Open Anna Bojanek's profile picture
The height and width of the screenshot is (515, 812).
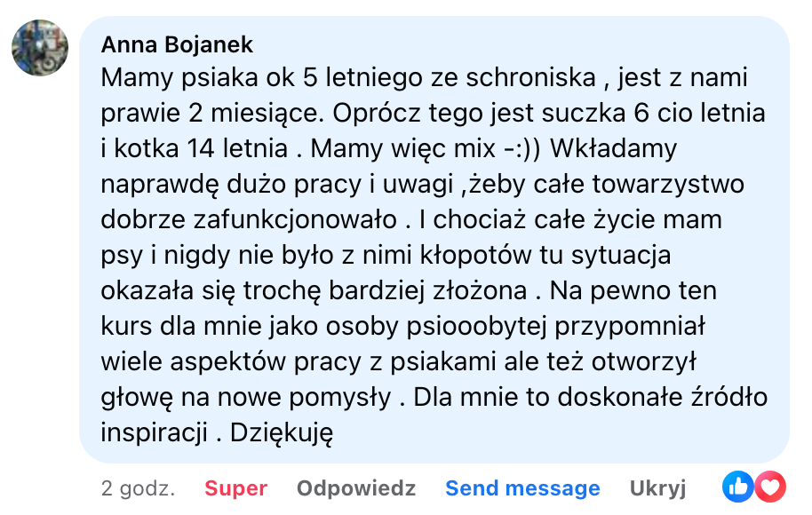(x=40, y=48)
